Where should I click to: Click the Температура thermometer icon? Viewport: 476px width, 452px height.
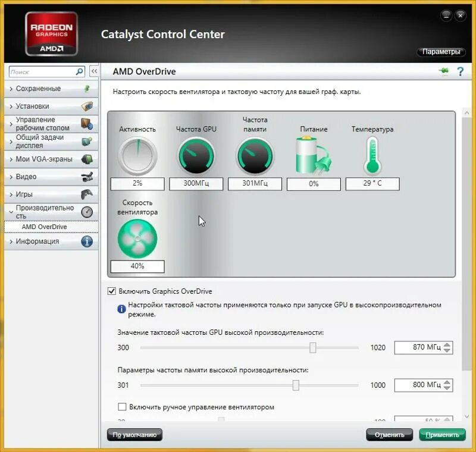(372, 156)
